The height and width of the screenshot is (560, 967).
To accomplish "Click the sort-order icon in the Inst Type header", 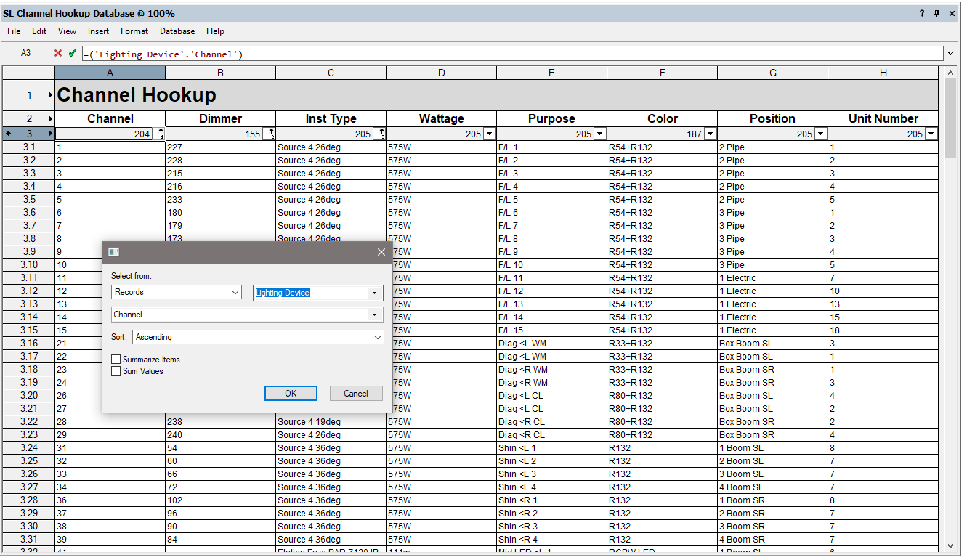I will tap(381, 134).
